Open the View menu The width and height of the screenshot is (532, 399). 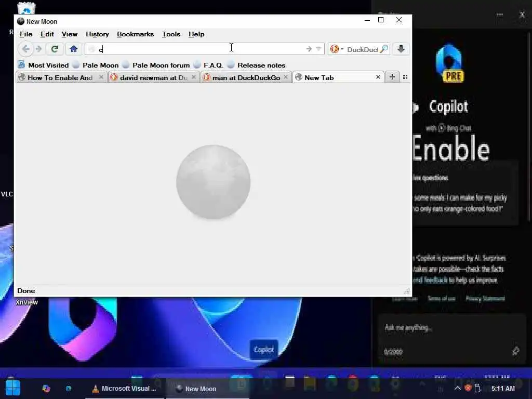click(70, 34)
